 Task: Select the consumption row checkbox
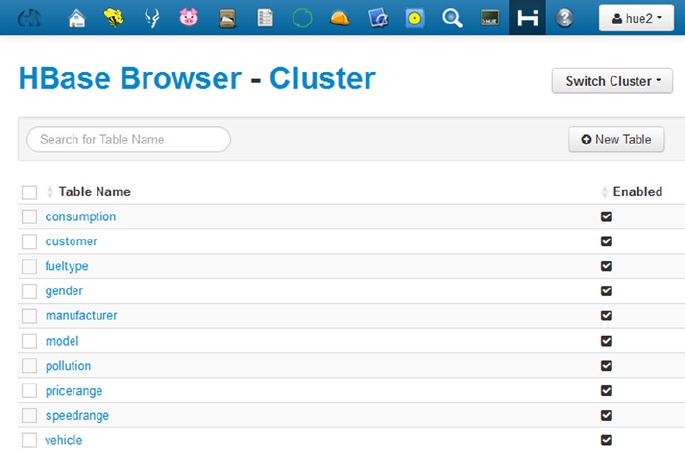point(29,217)
